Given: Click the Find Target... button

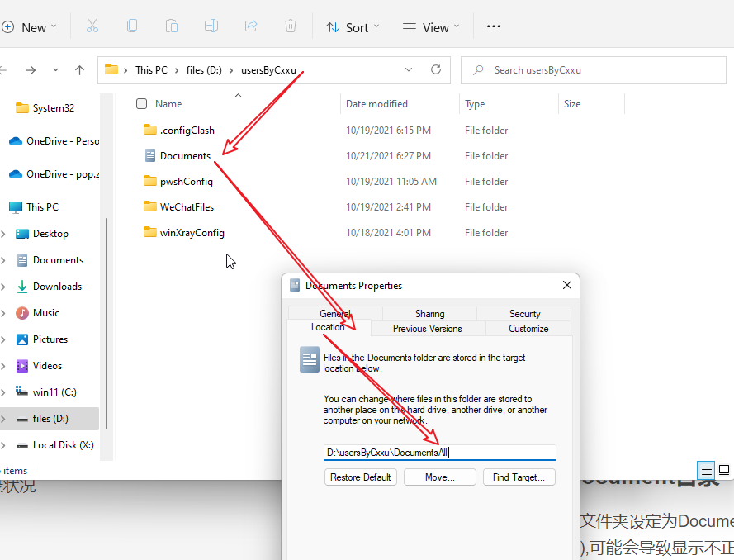Looking at the screenshot, I should [x=519, y=477].
